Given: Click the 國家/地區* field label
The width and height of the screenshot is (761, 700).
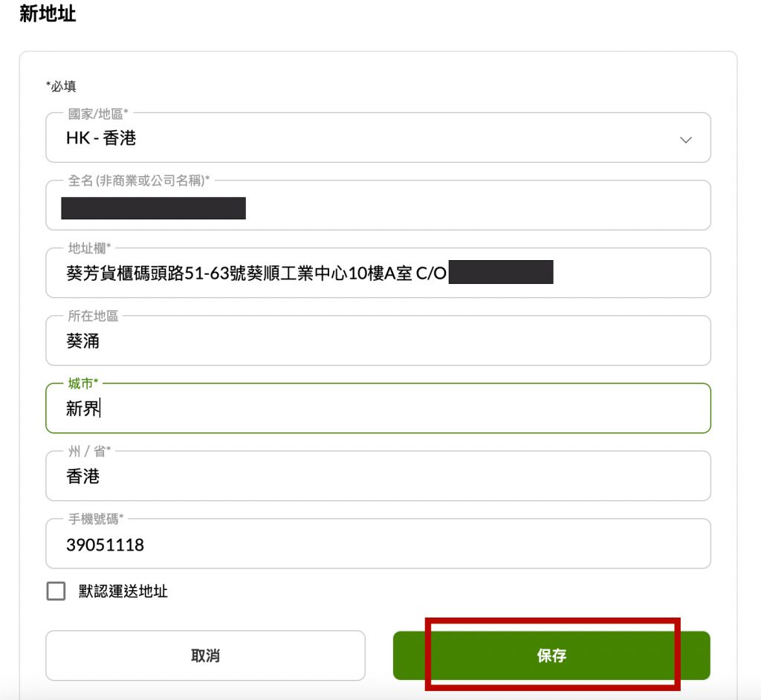Looking at the screenshot, I should (98, 114).
